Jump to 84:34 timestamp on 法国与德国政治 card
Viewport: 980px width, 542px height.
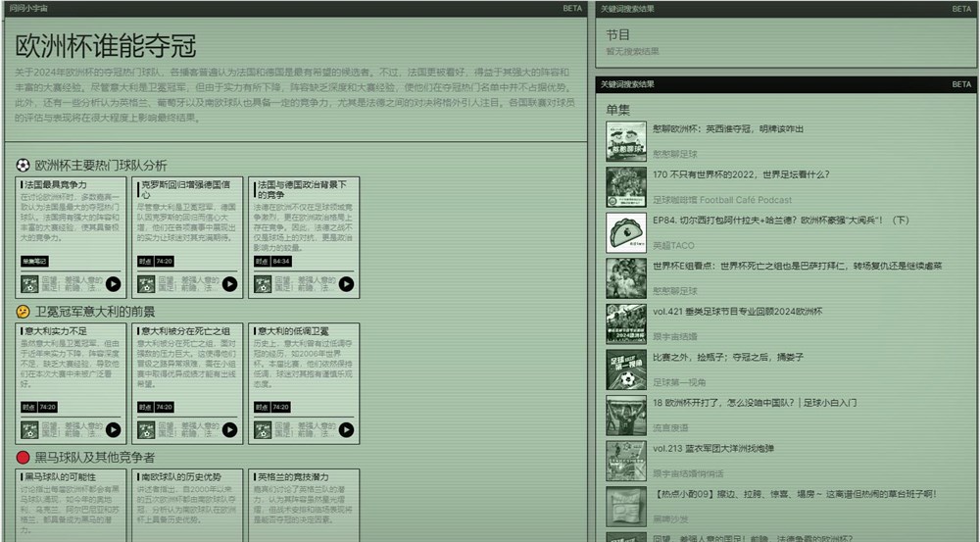(x=280, y=262)
